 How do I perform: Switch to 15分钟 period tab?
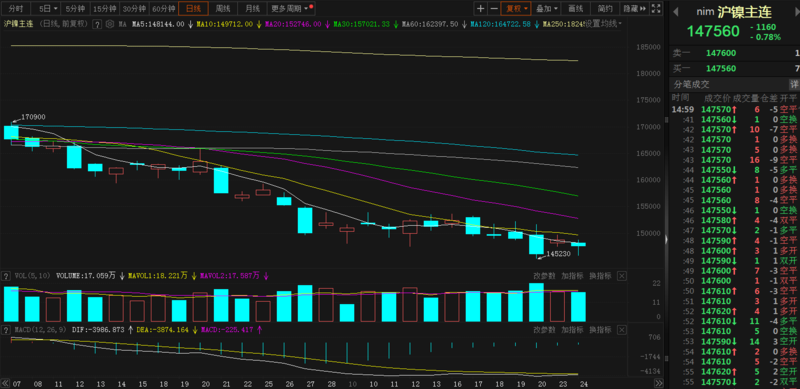click(x=106, y=9)
